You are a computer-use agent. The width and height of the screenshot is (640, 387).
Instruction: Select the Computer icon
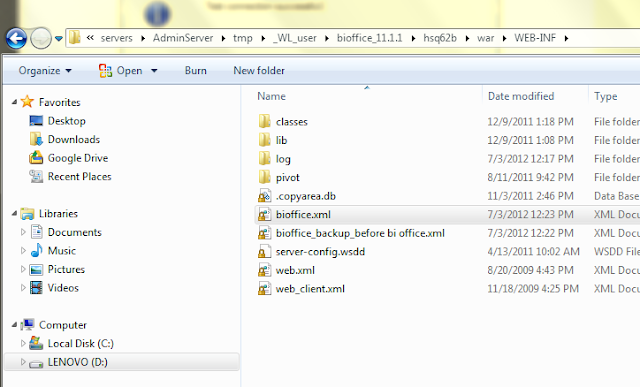click(x=27, y=325)
